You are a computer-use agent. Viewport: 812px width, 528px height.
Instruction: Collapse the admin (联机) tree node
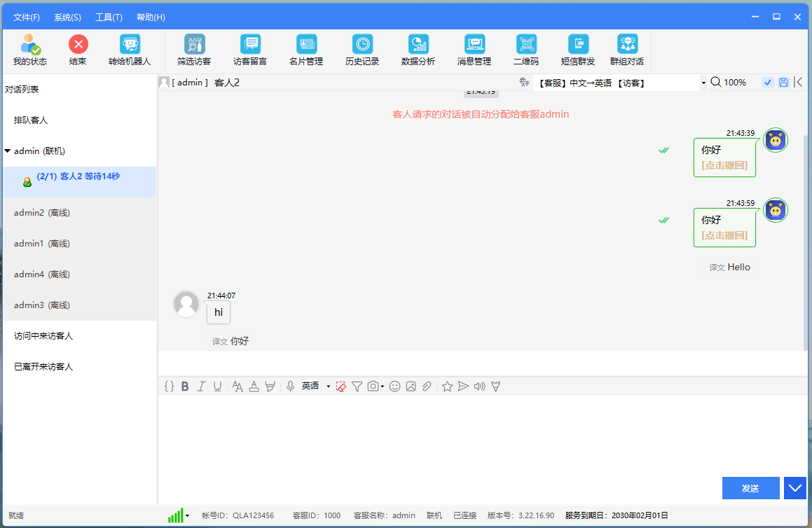(x=8, y=151)
